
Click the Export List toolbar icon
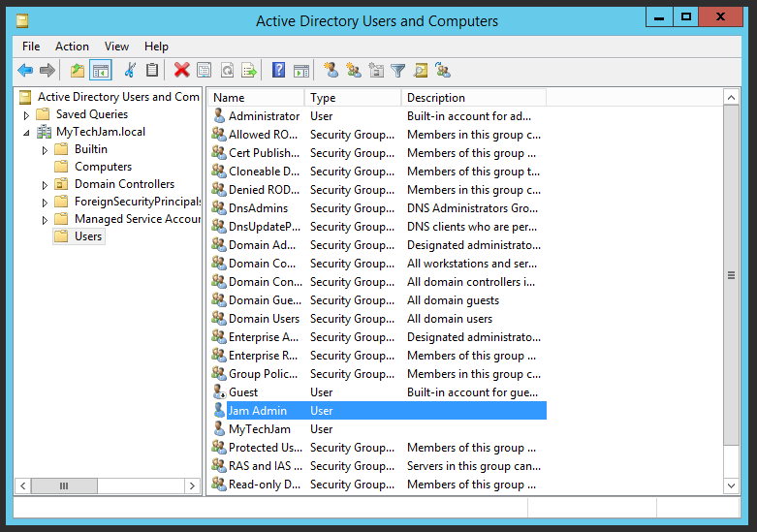tap(249, 71)
